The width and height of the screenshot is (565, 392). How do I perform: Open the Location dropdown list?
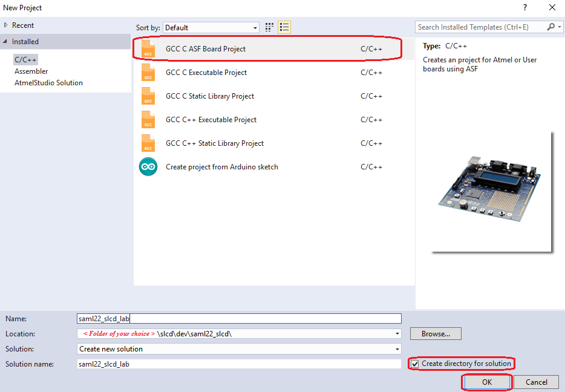coord(397,334)
